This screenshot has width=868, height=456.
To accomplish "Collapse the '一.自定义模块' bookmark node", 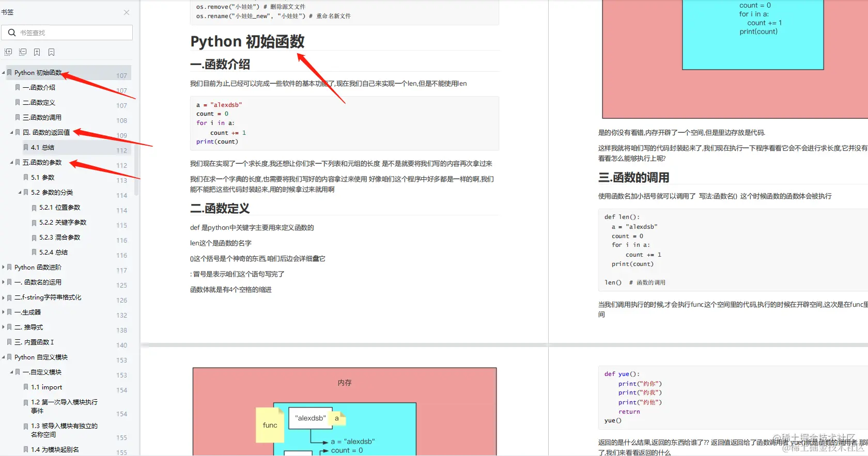I will [11, 372].
